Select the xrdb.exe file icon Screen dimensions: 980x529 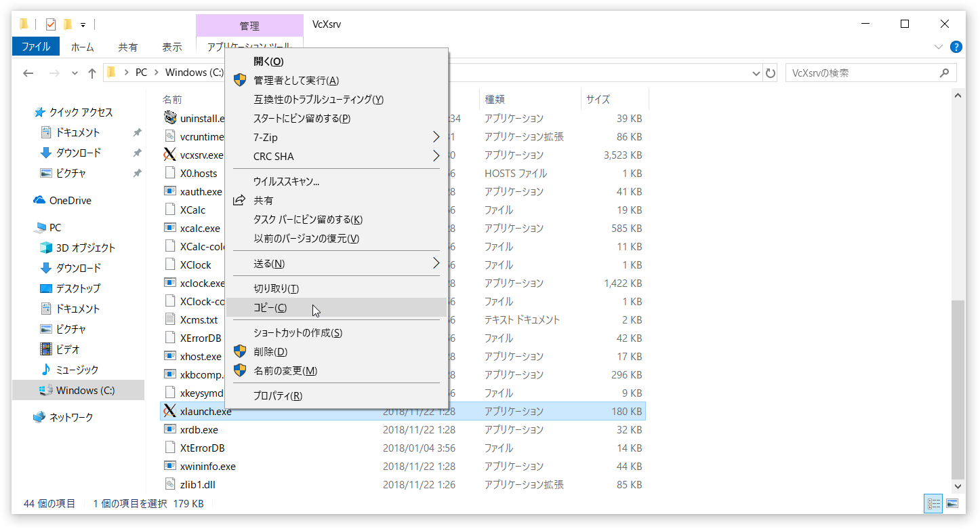[170, 429]
